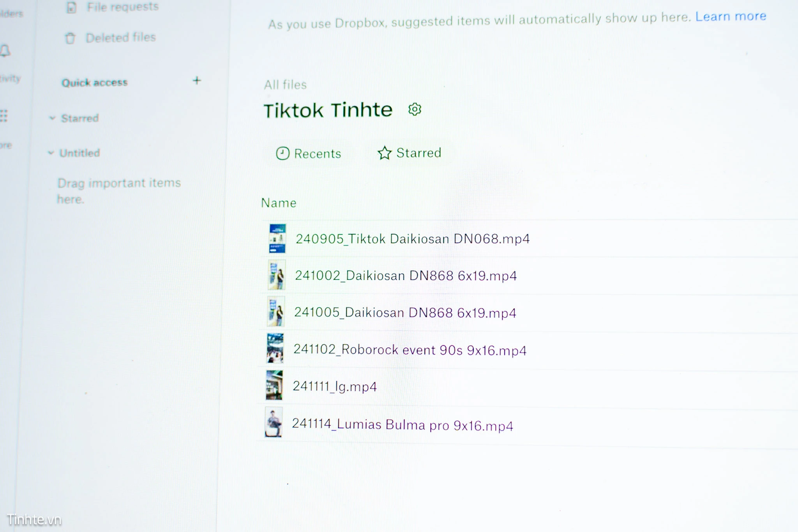798x532 pixels.
Task: Select file name 241114_Lumias Bulma pro 9x16.mp4
Action: pyautogui.click(x=403, y=425)
